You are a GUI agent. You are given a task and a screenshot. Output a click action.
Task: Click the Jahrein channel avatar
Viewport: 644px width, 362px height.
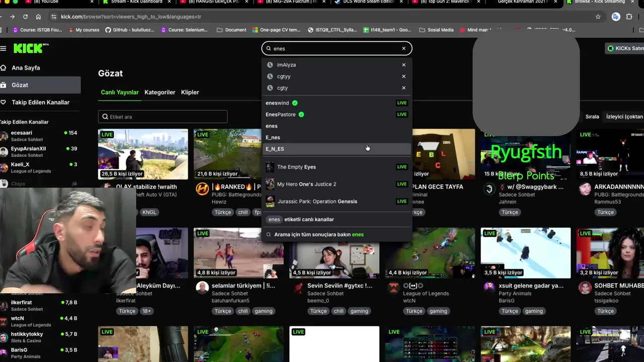489,189
